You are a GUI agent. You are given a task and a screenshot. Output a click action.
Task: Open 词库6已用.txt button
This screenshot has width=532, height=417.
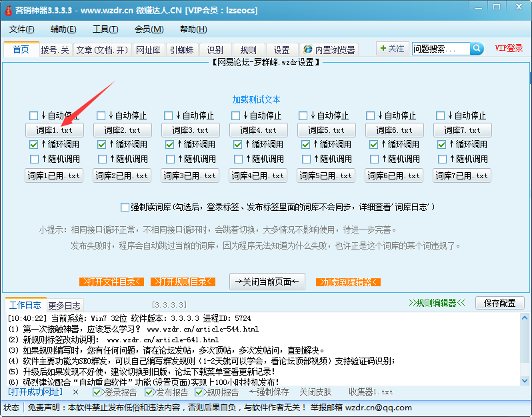(394, 175)
